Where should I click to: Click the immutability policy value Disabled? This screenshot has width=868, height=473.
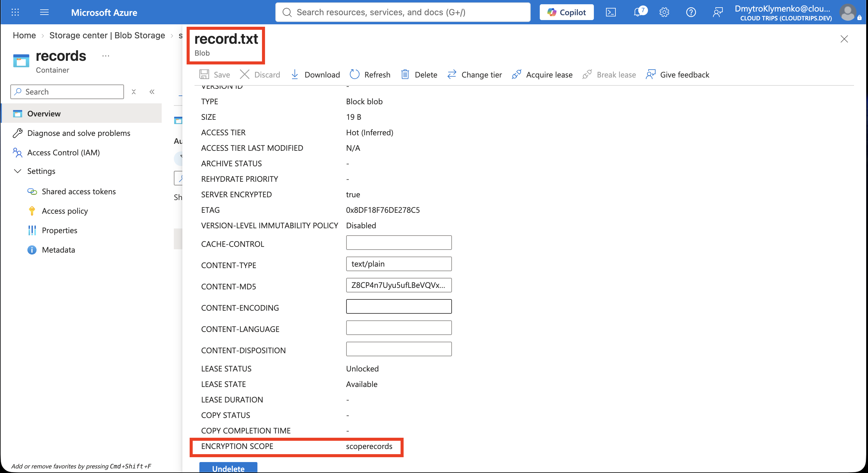(x=361, y=226)
